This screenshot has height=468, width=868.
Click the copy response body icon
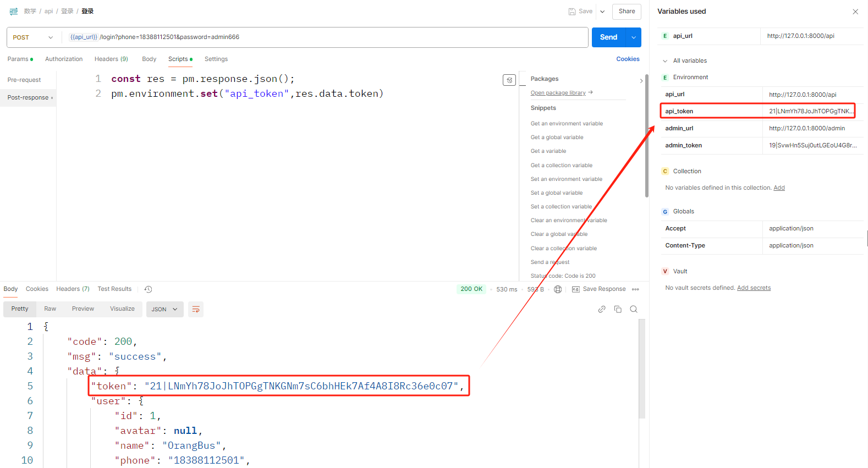(618, 310)
